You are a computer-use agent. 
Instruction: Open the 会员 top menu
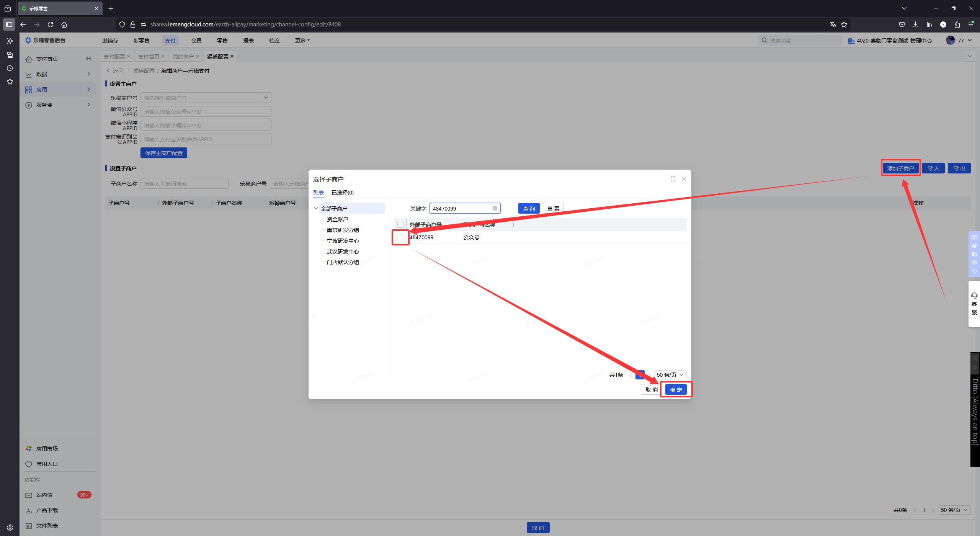pos(196,41)
